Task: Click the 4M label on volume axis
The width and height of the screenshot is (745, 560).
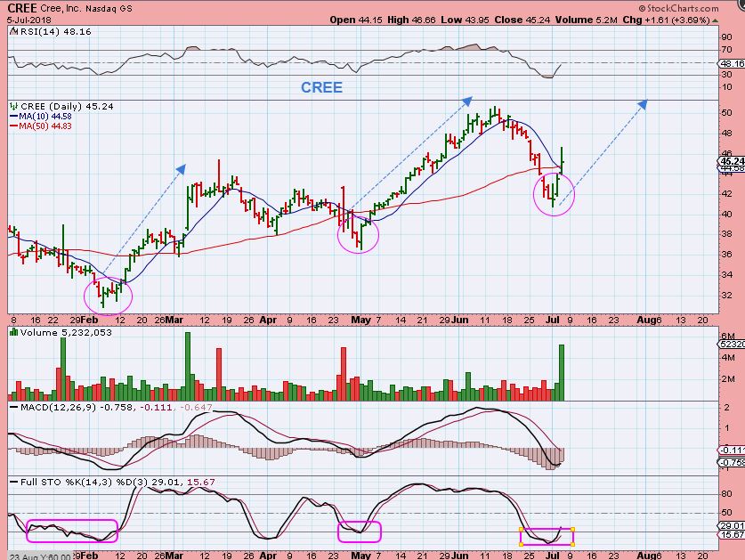Action: 727,357
